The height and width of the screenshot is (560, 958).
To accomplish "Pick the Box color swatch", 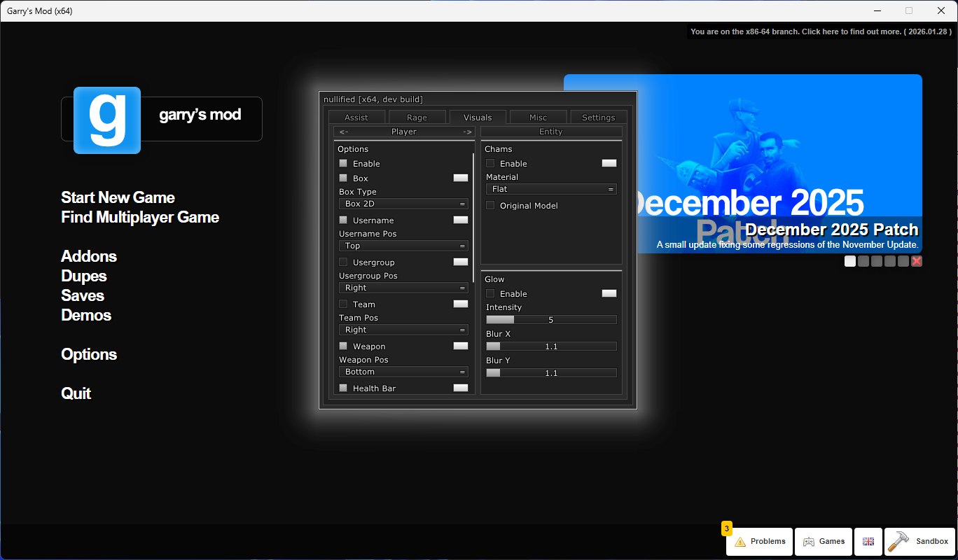I will click(461, 178).
